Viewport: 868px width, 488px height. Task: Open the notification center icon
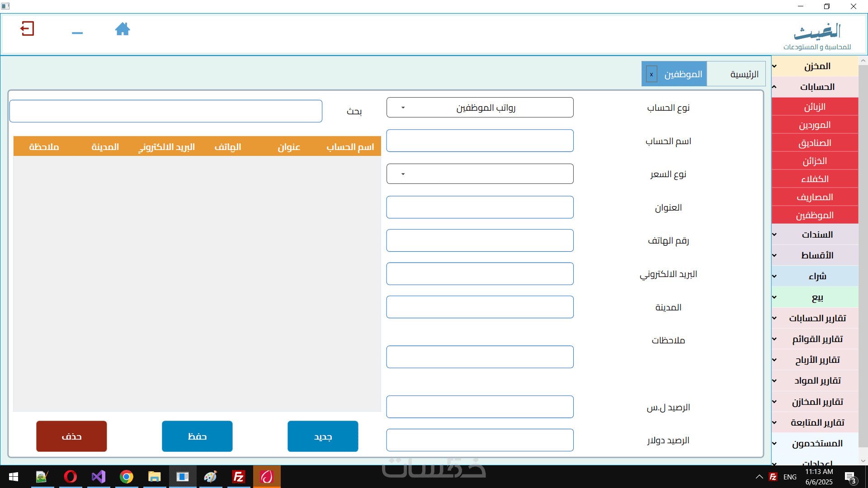point(850,477)
